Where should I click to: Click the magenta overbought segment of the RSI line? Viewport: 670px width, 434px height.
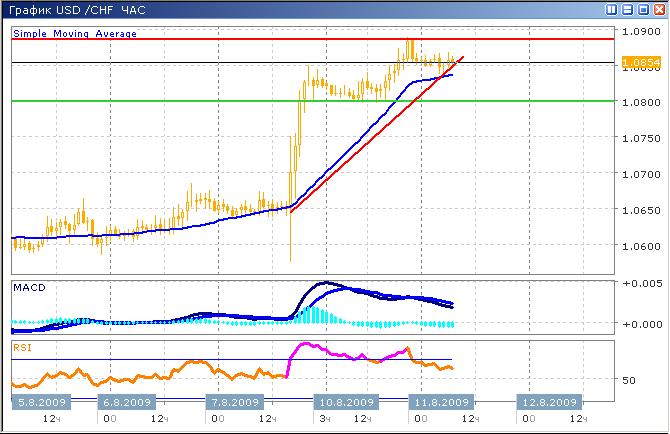coord(330,352)
